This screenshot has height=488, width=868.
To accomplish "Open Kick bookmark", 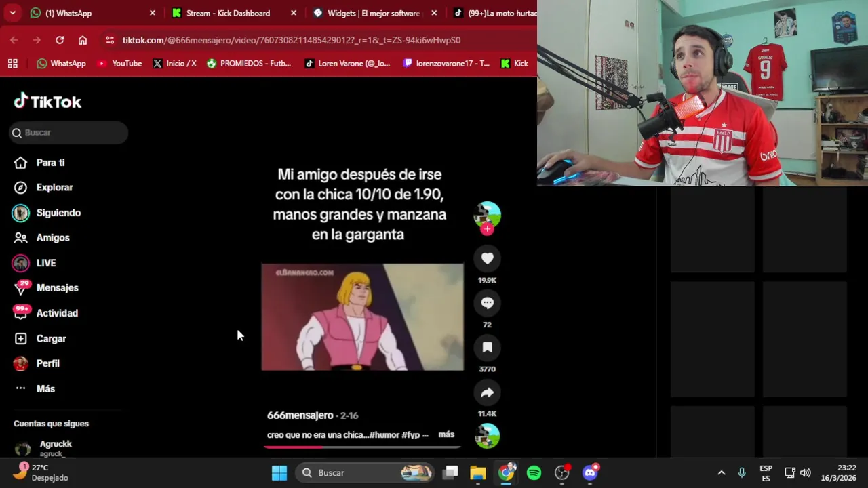I will [x=514, y=63].
